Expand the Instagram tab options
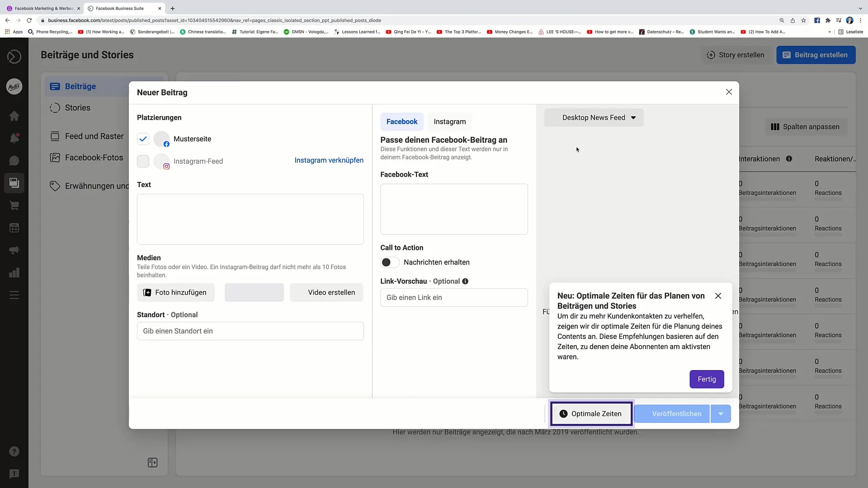 click(x=449, y=121)
